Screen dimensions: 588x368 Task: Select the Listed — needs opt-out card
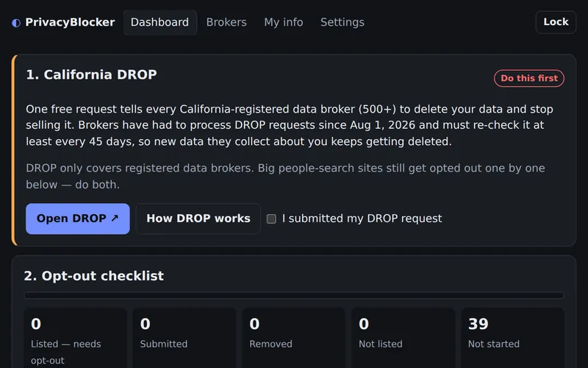point(76,338)
